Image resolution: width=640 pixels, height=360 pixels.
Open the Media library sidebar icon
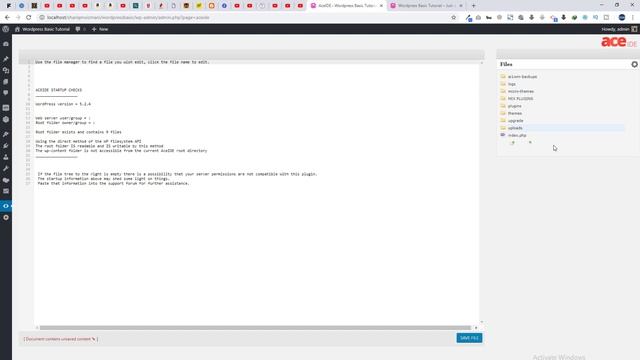pyautogui.click(x=6, y=70)
